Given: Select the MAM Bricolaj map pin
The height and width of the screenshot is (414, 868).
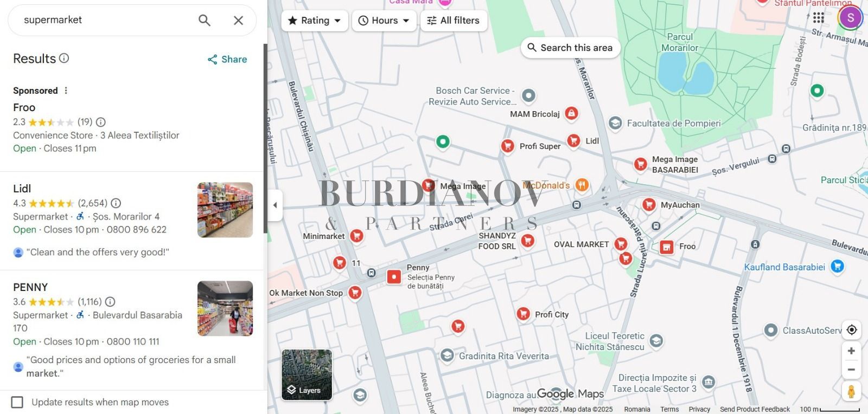Looking at the screenshot, I should 571,113.
